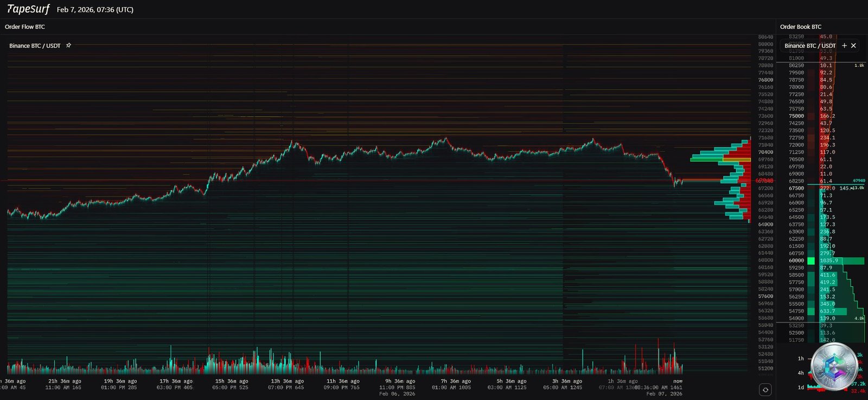Click the 17h 36m ago time label
The height and width of the screenshot is (400, 868).
[x=176, y=381]
